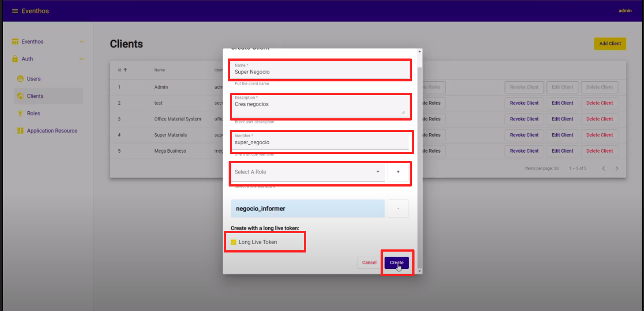Viewport: 644px width, 311px height.
Task: Click the Description field with Crea negocios
Action: (x=320, y=106)
